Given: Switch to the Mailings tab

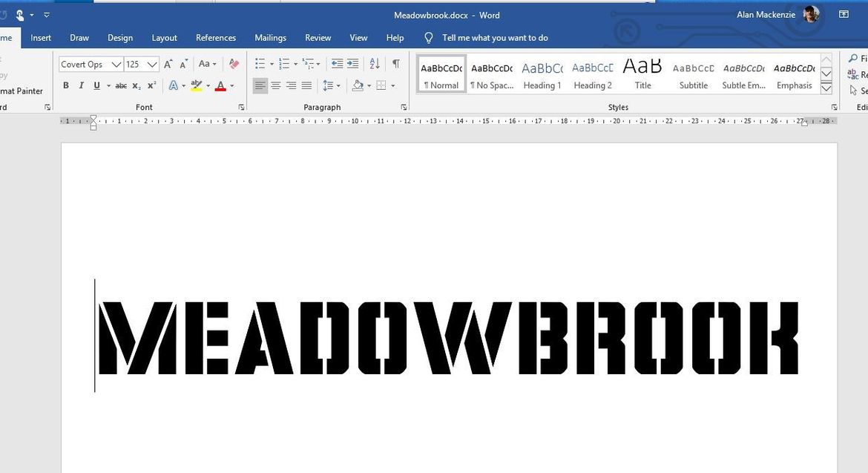Looking at the screenshot, I should pos(270,38).
